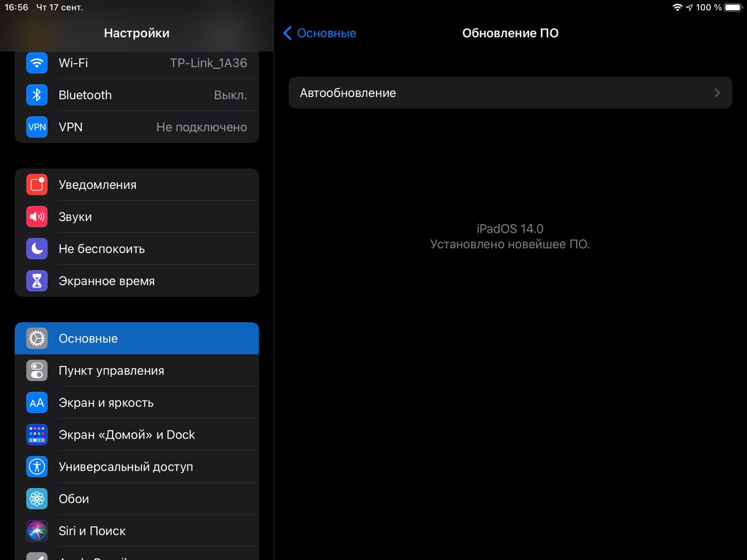Tap the Bluetooth icon
Viewport: 747px width, 560px height.
pyautogui.click(x=37, y=95)
